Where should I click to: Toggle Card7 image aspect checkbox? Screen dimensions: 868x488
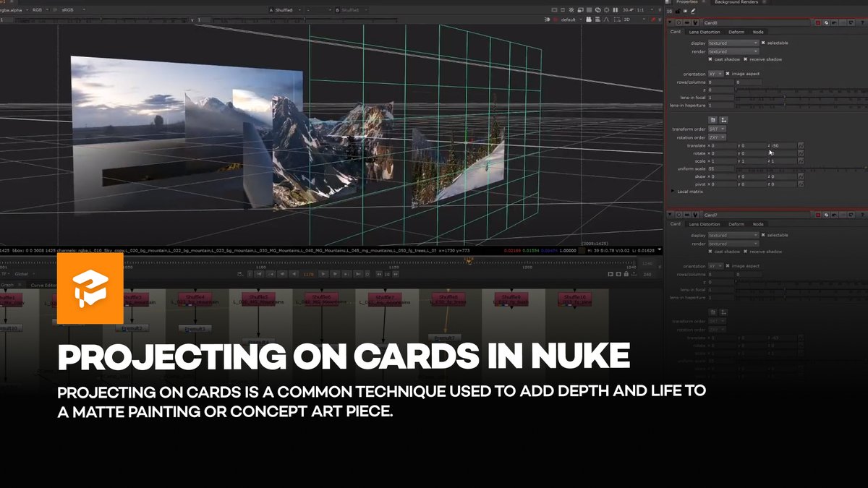[728, 266]
